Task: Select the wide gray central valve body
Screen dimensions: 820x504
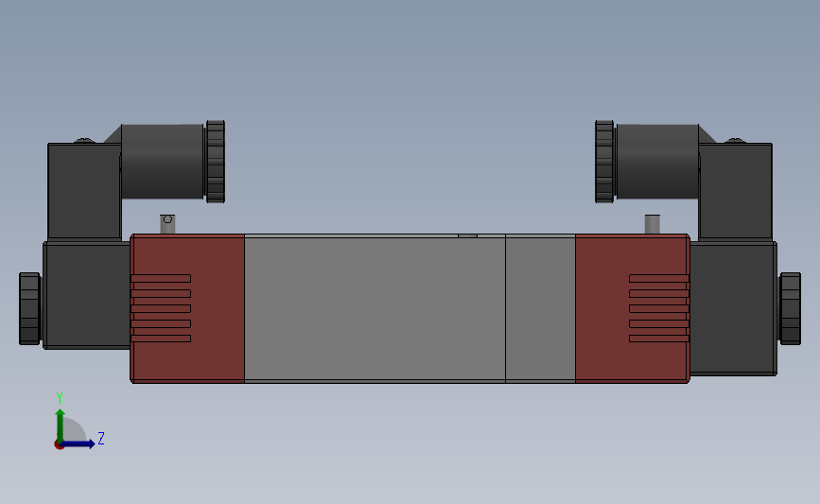Action: 375,308
